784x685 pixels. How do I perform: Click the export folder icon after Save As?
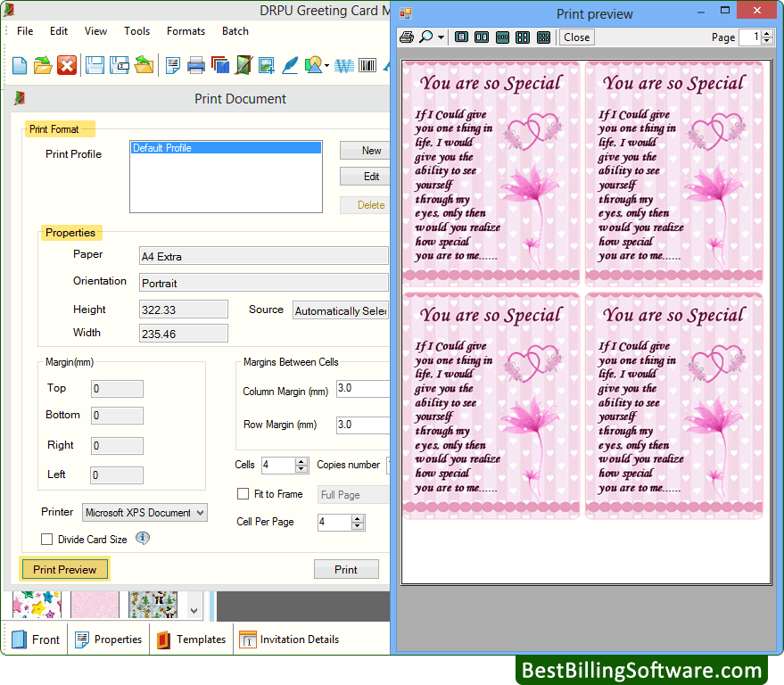pyautogui.click(x=144, y=65)
